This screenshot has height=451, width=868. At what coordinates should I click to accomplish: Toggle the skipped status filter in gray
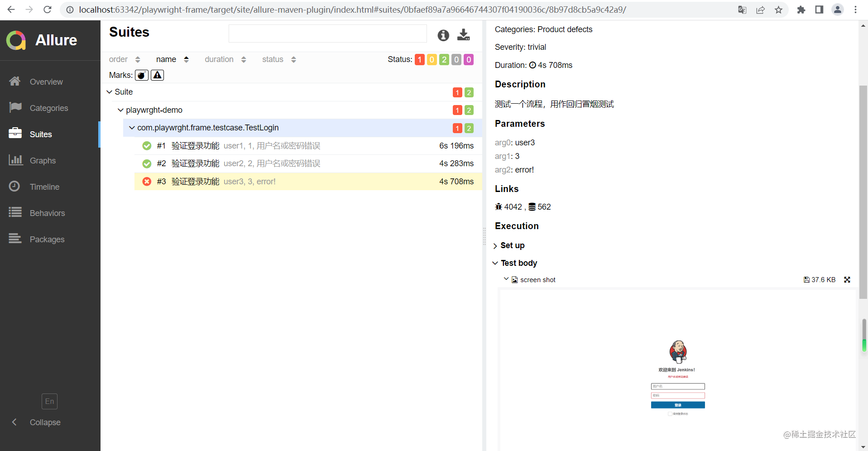456,59
